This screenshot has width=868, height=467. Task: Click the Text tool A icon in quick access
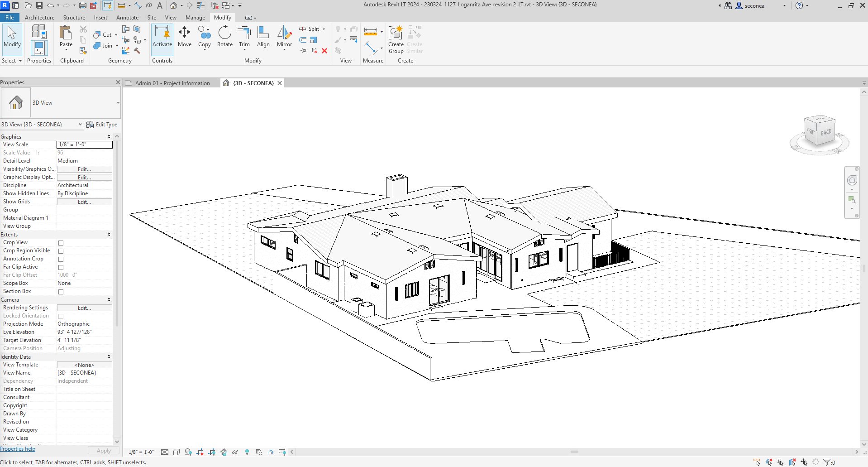(160, 5)
